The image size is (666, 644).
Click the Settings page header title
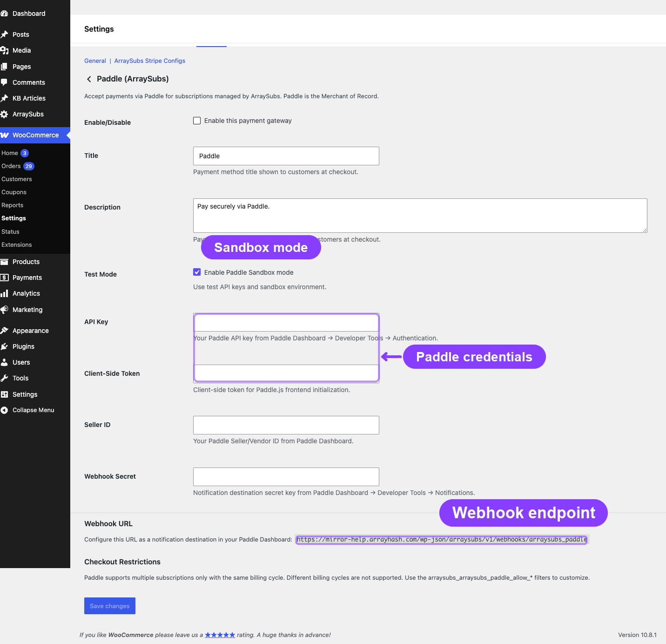99,29
